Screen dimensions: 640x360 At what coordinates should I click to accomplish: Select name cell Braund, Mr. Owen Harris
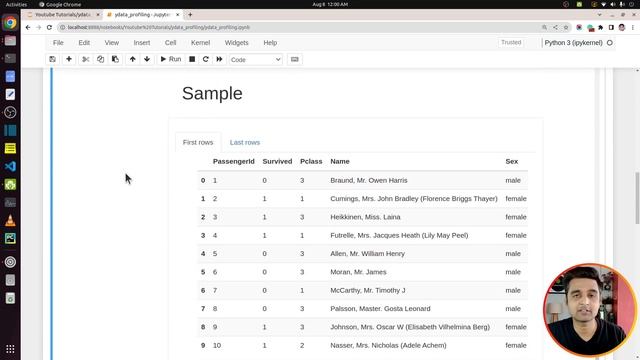[369, 180]
